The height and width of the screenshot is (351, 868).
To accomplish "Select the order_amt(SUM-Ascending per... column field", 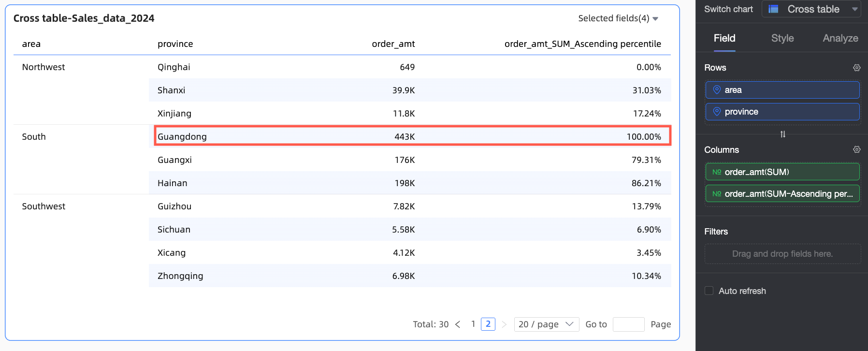I will (x=782, y=194).
